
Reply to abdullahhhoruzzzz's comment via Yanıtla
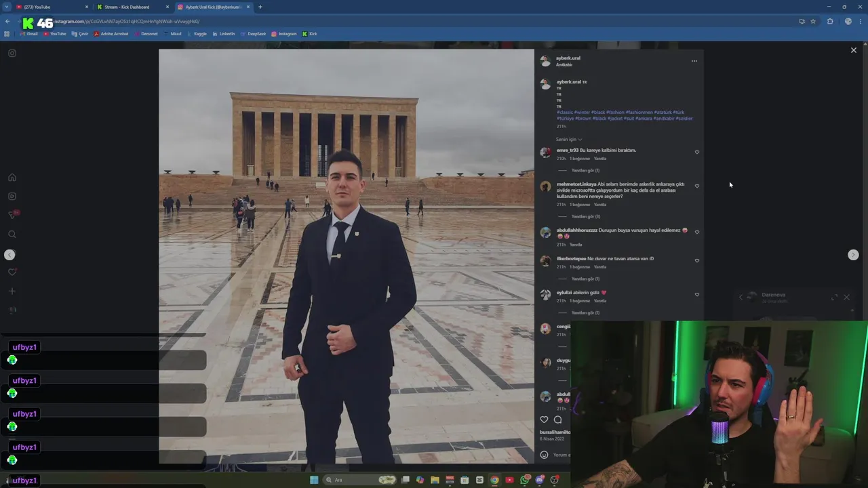(x=576, y=245)
